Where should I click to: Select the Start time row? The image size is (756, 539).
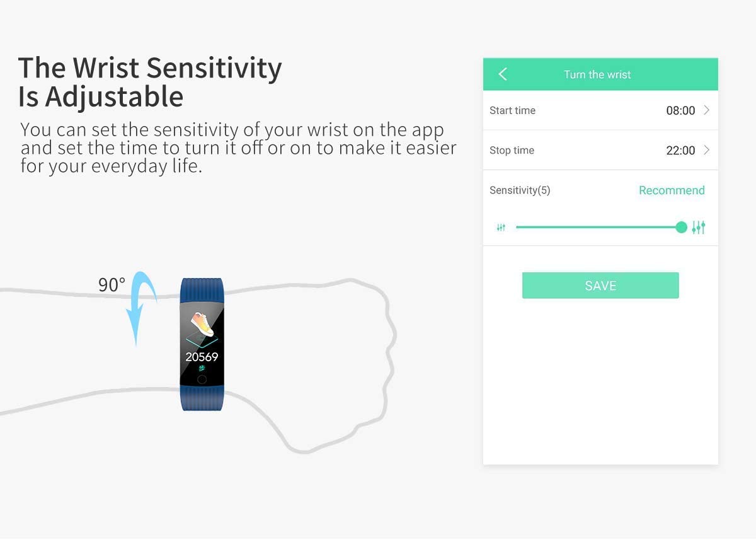pyautogui.click(x=600, y=110)
